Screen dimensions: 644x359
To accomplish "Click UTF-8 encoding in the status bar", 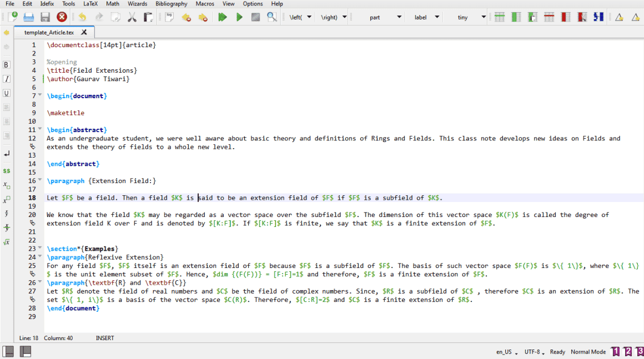I will [x=531, y=351].
